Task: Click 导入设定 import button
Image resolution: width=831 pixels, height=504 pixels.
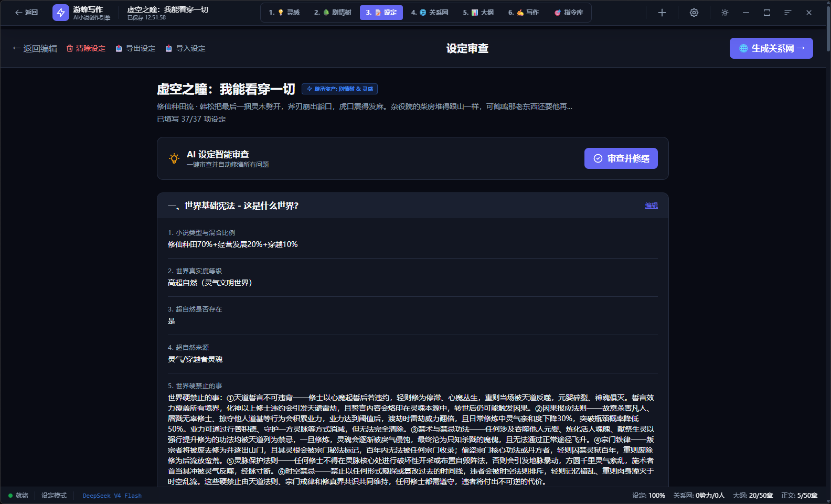Action: coord(185,48)
